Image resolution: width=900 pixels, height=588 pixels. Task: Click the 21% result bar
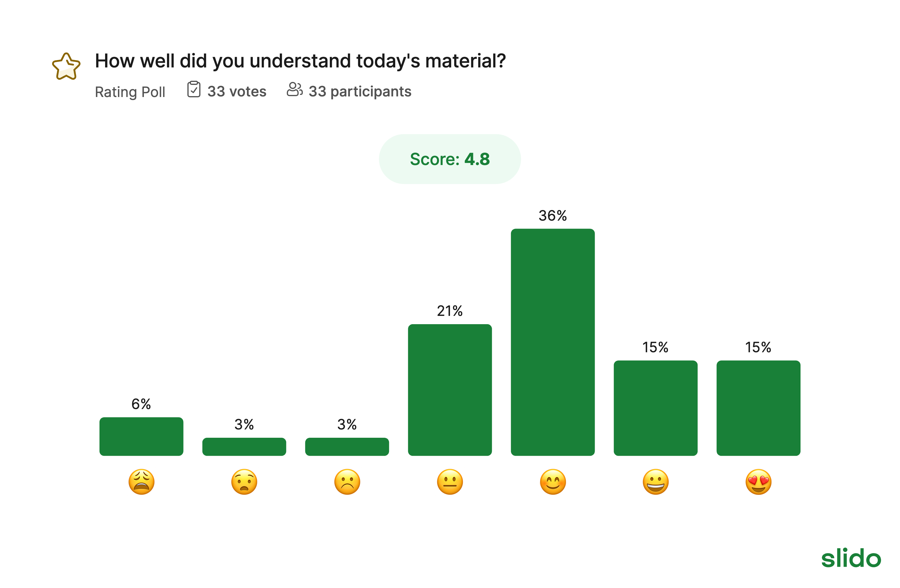click(450, 390)
